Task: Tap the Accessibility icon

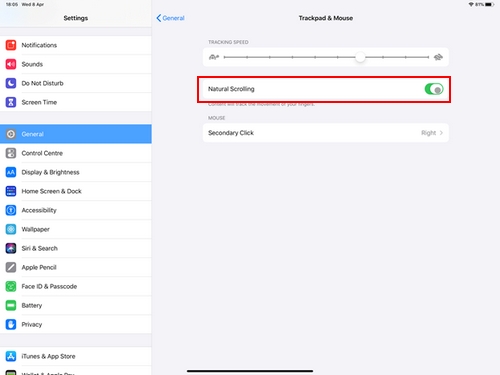Action: click(11, 210)
